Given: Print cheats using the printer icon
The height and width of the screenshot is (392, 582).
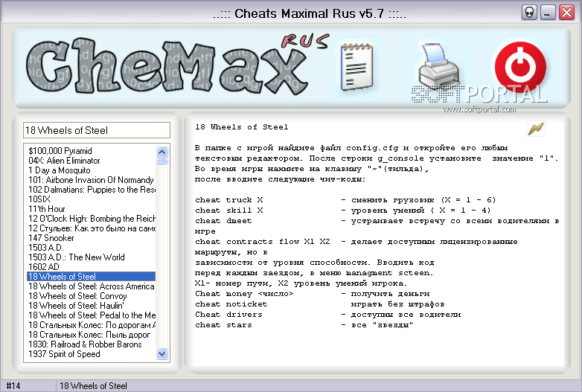Looking at the screenshot, I should (438, 66).
